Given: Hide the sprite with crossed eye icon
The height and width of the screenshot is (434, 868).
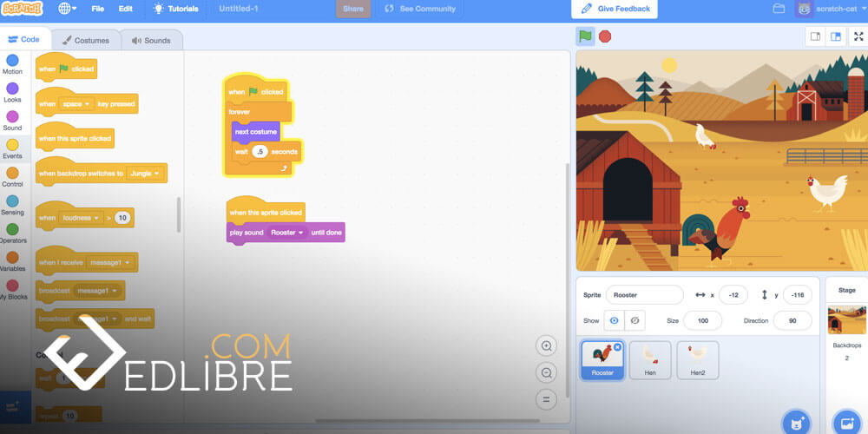Looking at the screenshot, I should coord(635,320).
